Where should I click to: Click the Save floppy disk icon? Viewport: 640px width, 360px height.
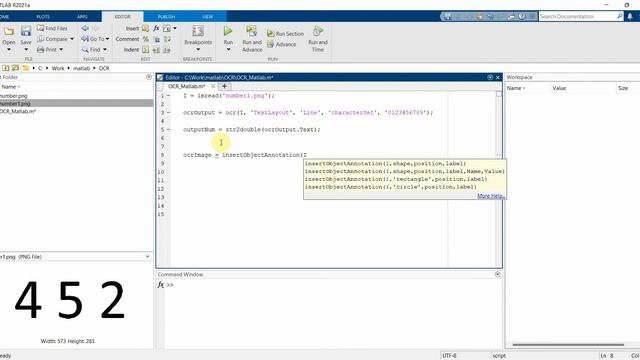coord(26,31)
